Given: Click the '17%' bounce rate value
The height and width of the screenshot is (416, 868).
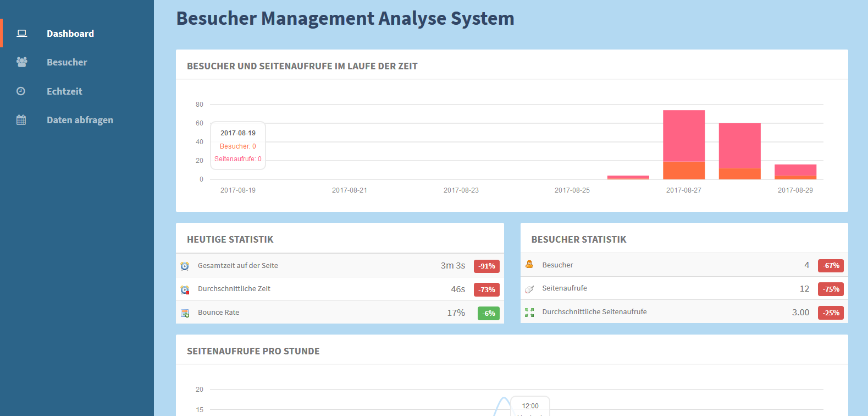Looking at the screenshot, I should [456, 313].
